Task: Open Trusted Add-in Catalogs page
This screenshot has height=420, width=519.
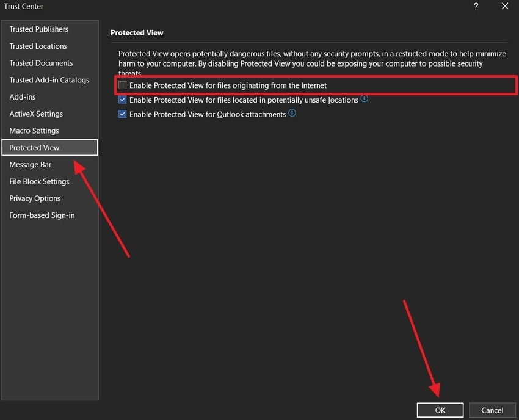Action: click(49, 80)
